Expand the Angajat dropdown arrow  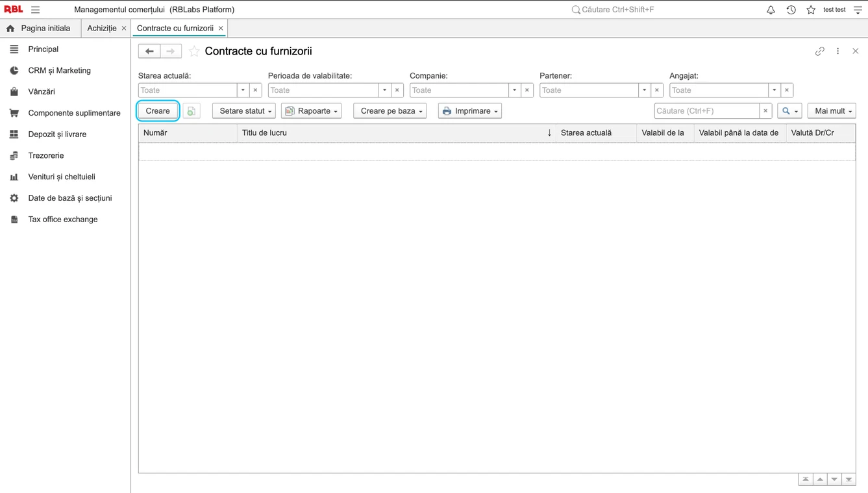(x=775, y=90)
